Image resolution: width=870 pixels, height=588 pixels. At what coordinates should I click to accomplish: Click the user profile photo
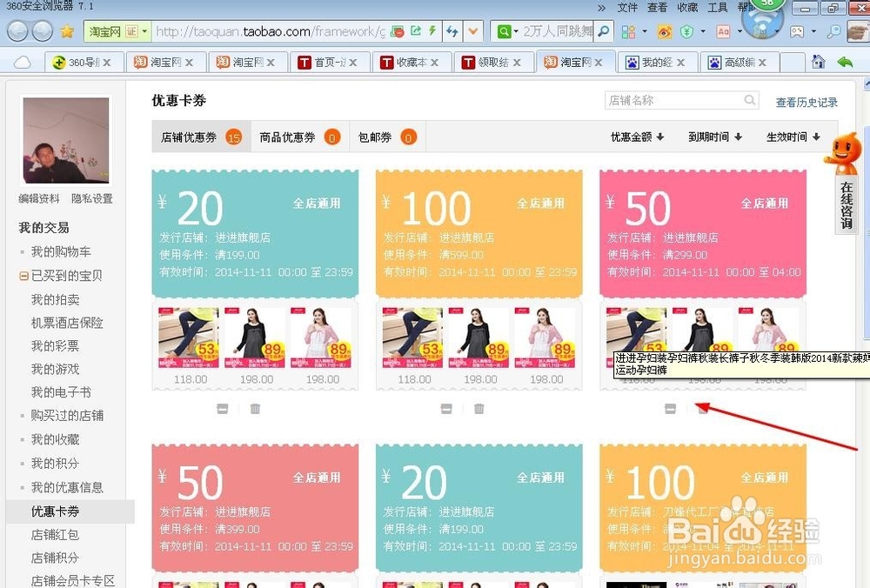click(66, 139)
